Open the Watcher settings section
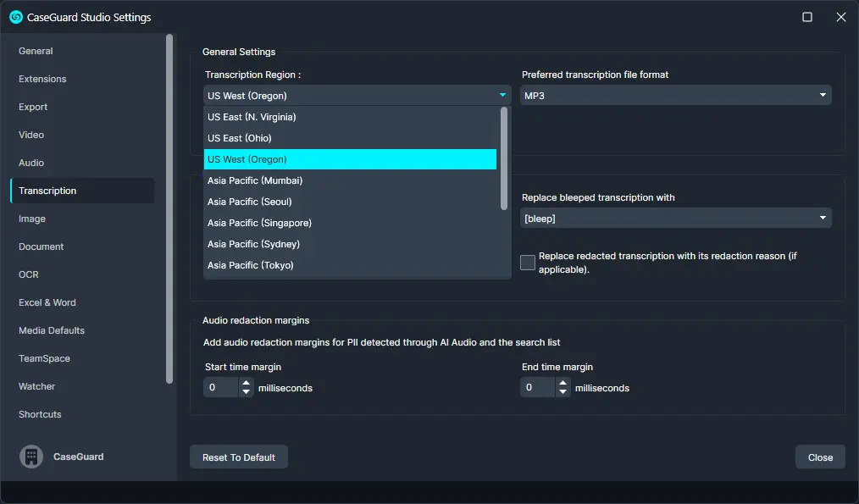The width and height of the screenshot is (859, 504). click(x=82, y=386)
